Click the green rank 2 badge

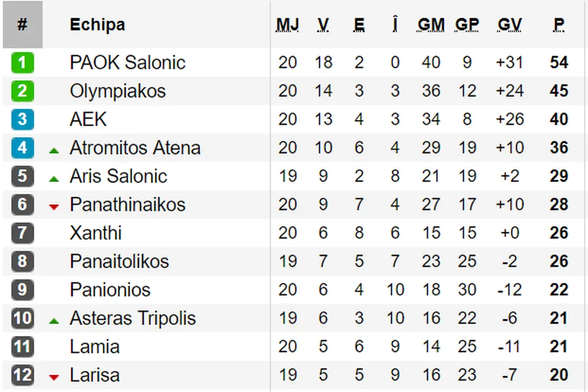22,91
